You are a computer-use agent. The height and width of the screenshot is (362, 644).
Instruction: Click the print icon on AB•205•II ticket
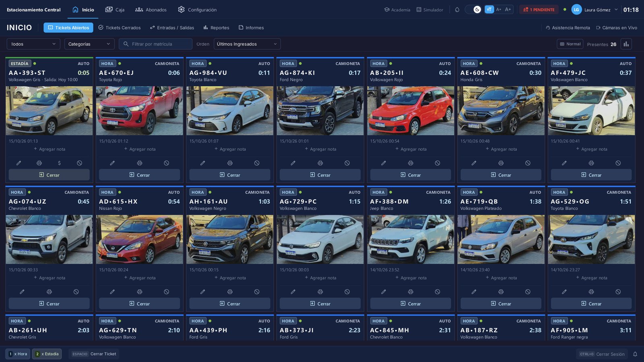click(411, 163)
